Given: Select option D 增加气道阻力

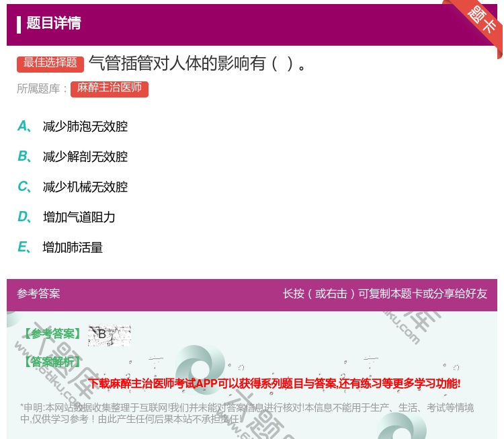Looking at the screenshot, I should tap(67, 217).
